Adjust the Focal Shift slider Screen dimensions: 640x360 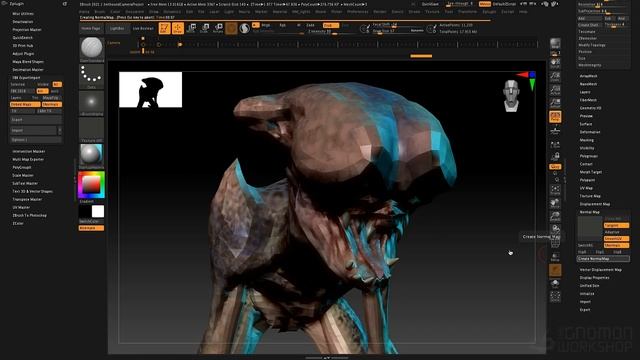tap(398, 25)
